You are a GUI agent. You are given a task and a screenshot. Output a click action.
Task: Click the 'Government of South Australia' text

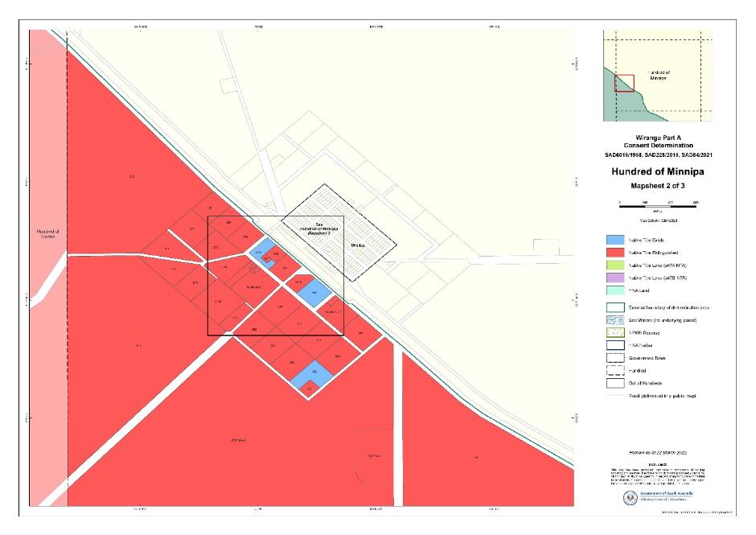pos(666,493)
